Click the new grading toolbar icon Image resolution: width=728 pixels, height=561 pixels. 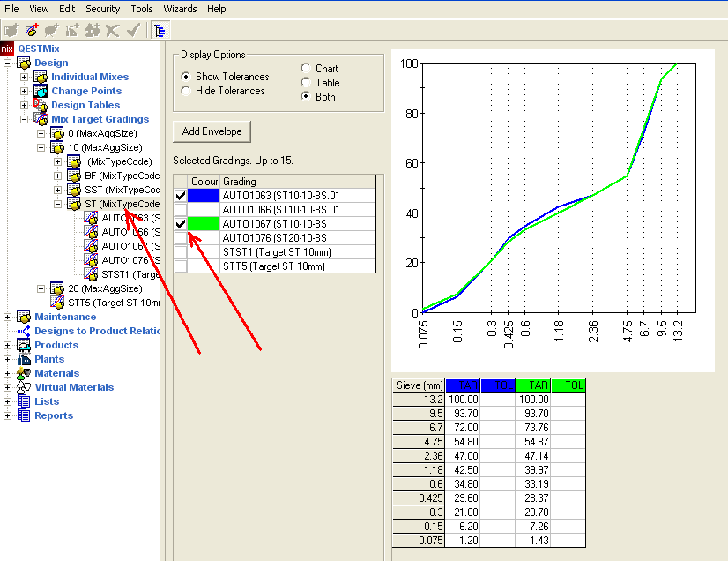(x=32, y=30)
